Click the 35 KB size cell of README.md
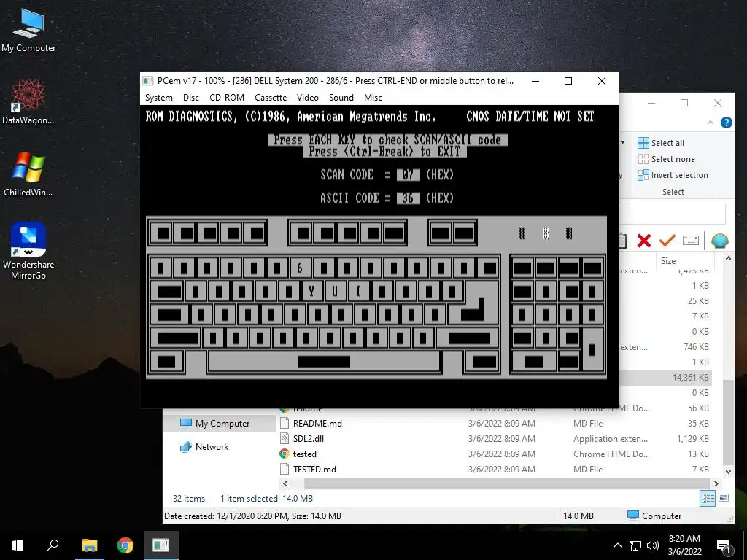Viewport: 747px width, 560px height. pos(698,424)
